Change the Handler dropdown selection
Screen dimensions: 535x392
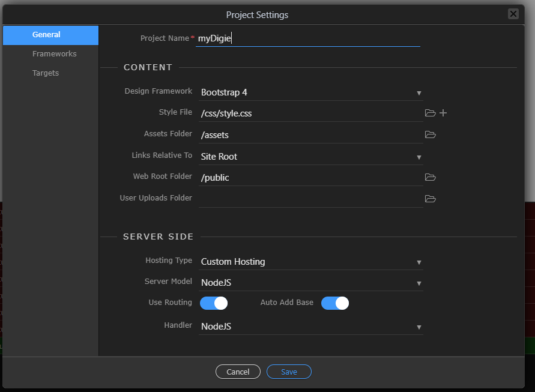tap(310, 327)
